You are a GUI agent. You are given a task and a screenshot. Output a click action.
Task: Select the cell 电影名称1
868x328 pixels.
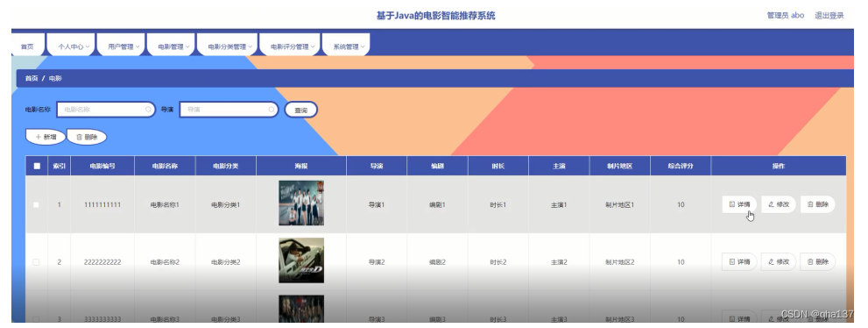pos(165,205)
